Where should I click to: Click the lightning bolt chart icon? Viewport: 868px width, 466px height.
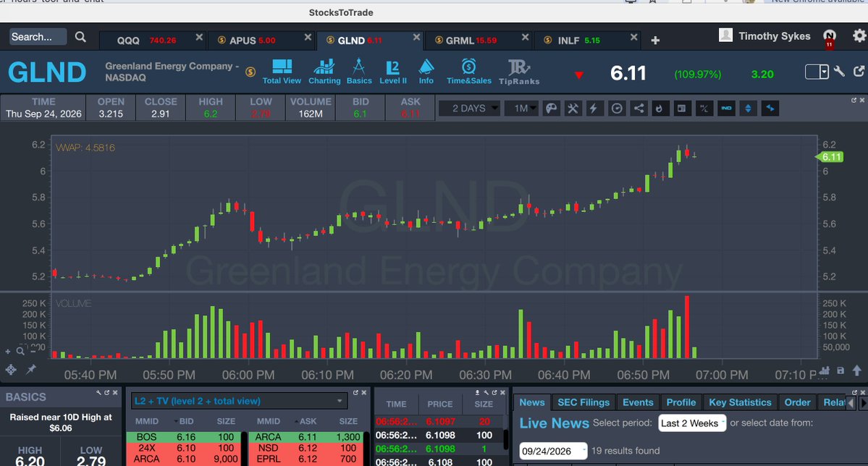(594, 109)
